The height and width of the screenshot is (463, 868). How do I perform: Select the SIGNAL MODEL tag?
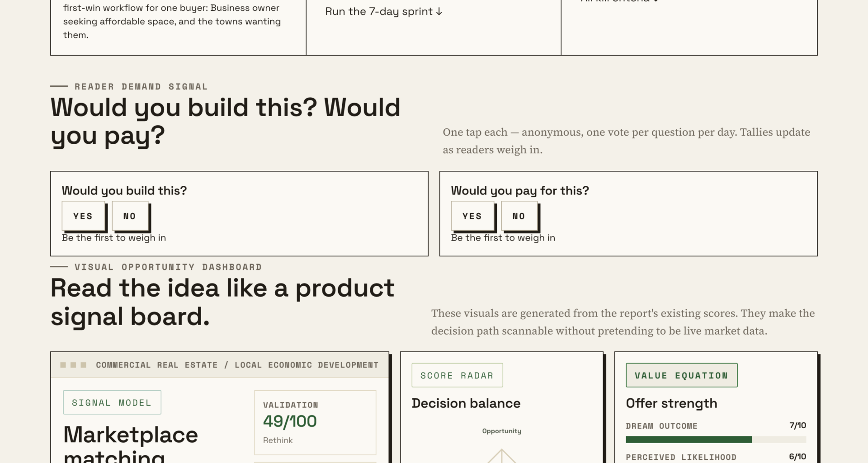[112, 402]
